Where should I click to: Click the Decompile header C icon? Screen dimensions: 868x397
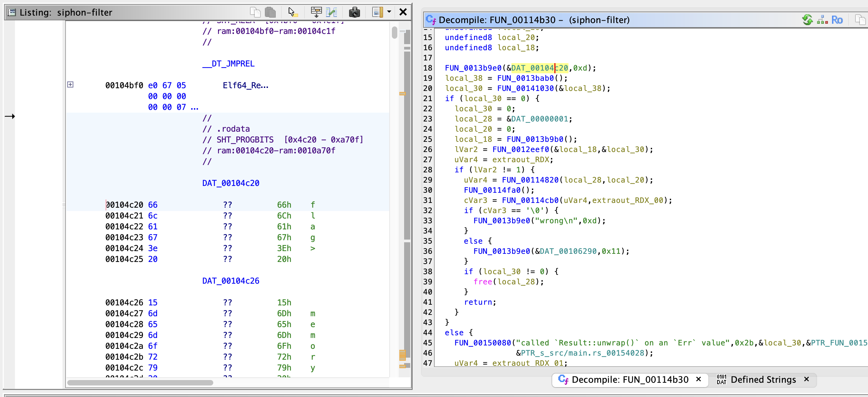pos(431,20)
